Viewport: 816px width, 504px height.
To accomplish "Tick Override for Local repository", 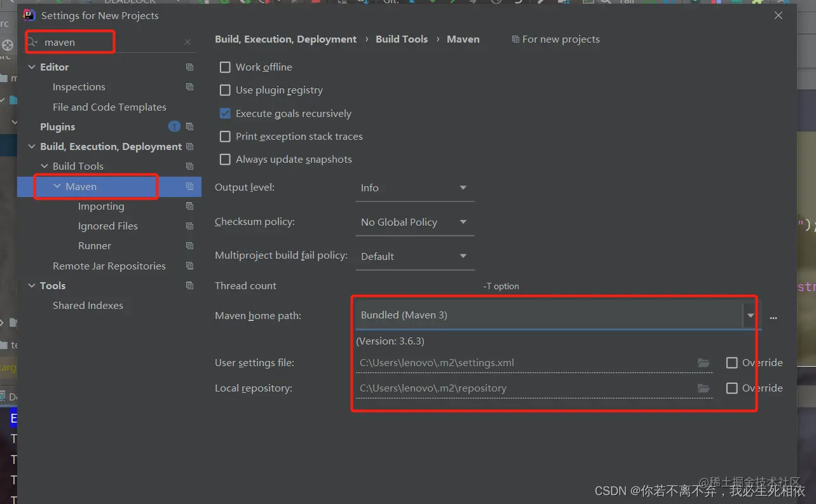I will (x=732, y=388).
